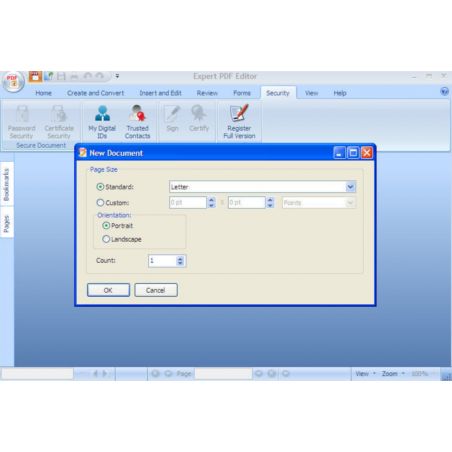This screenshot has height=452, width=452.
Task: Switch to the View ribbon tab
Action: click(311, 93)
